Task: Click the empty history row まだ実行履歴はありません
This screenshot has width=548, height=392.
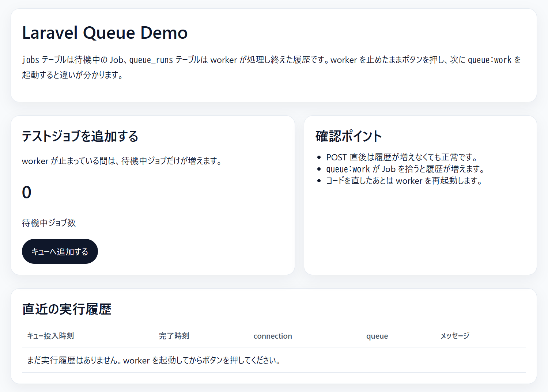Action: 274,360
